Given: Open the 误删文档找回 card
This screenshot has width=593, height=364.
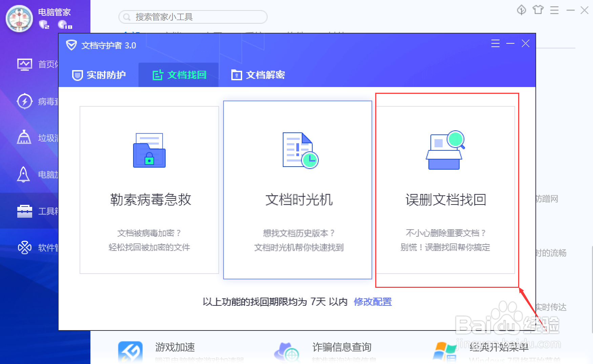Looking at the screenshot, I should [445, 190].
